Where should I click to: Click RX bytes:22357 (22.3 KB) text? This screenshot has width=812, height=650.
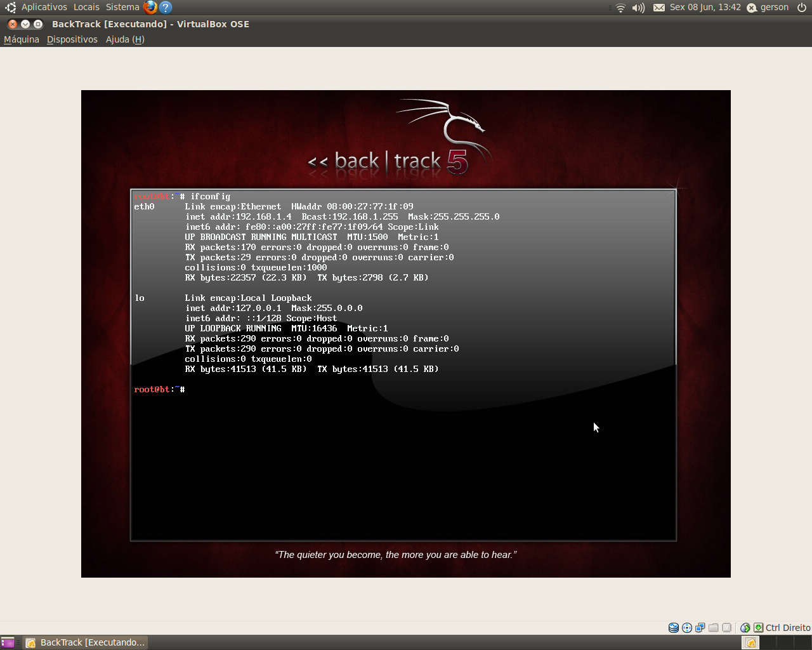pyautogui.click(x=246, y=277)
